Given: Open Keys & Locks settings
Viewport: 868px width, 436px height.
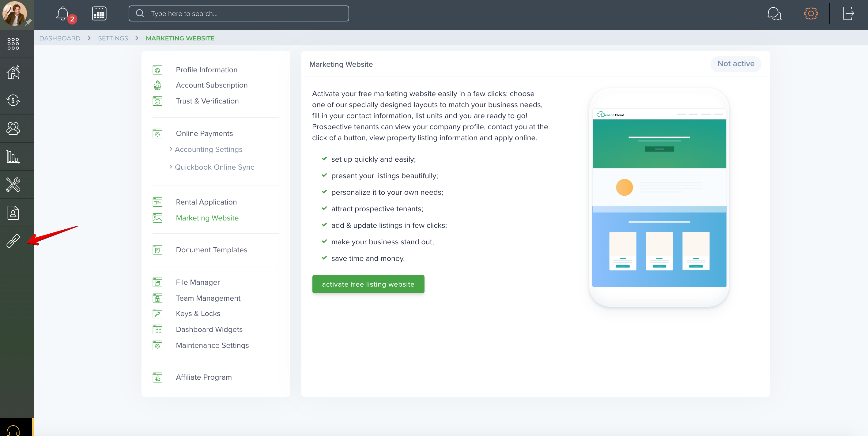Looking at the screenshot, I should point(198,314).
